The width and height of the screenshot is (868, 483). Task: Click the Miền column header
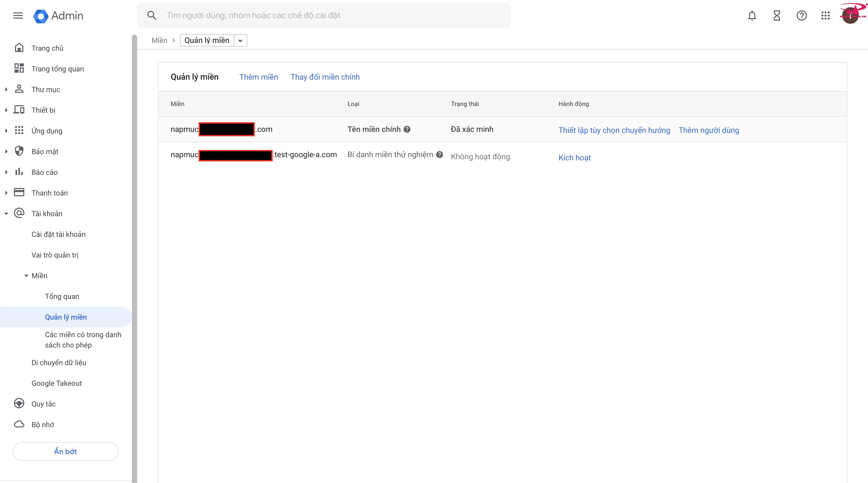(177, 104)
